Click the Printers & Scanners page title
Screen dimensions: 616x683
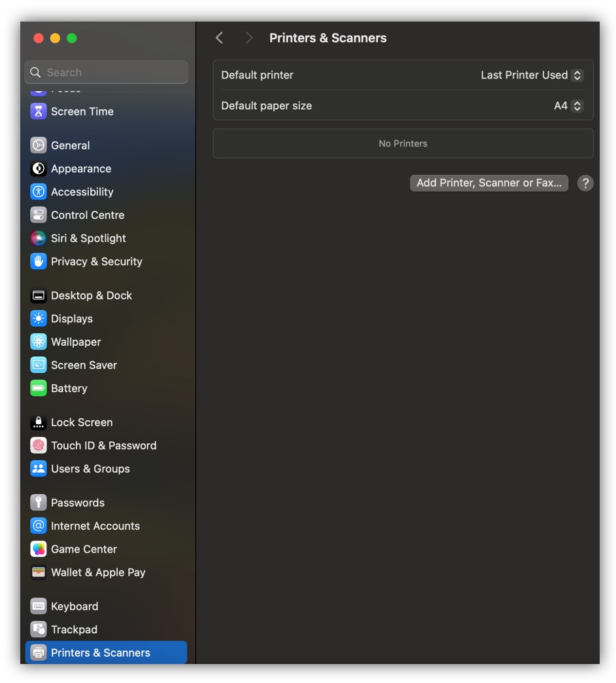click(328, 38)
